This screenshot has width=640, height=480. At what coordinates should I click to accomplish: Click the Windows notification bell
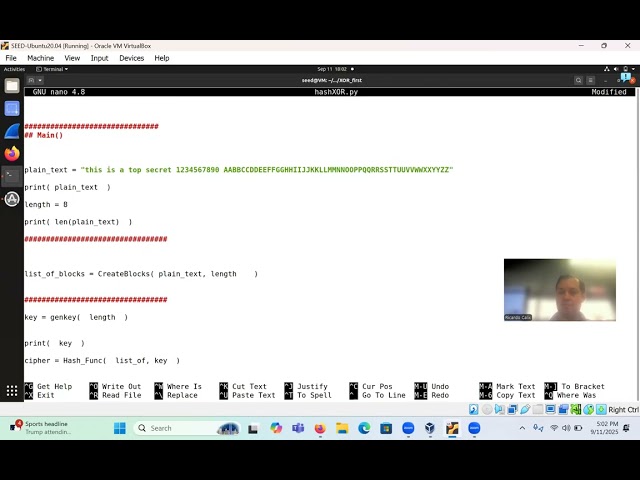point(626,428)
